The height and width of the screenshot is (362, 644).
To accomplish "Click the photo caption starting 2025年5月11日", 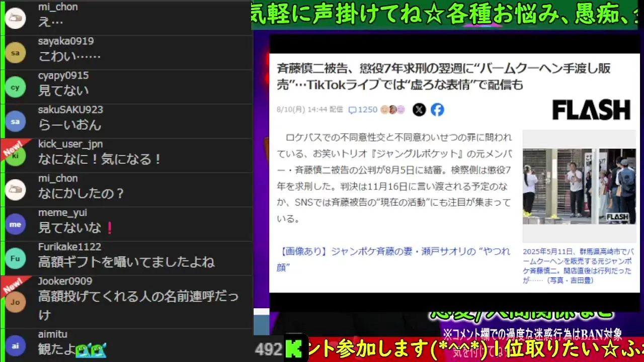I will point(579,266).
